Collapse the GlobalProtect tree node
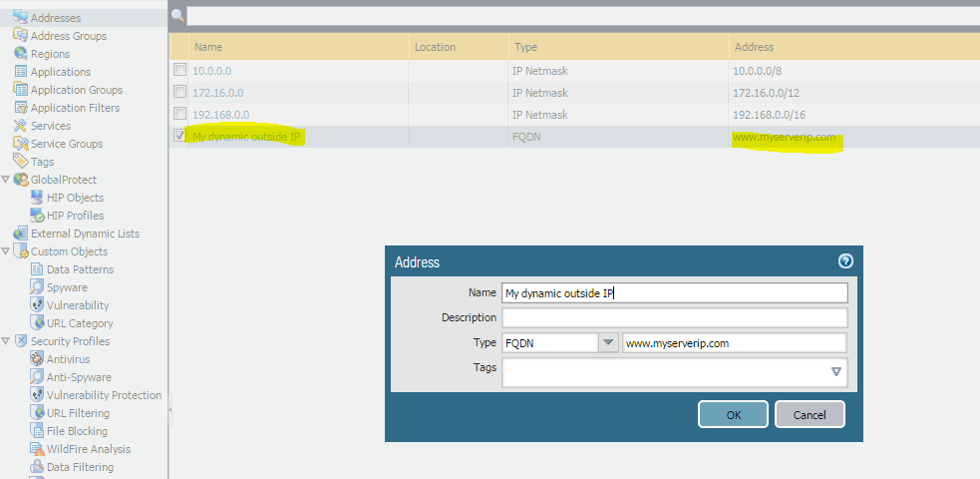Image resolution: width=980 pixels, height=479 pixels. [6, 180]
